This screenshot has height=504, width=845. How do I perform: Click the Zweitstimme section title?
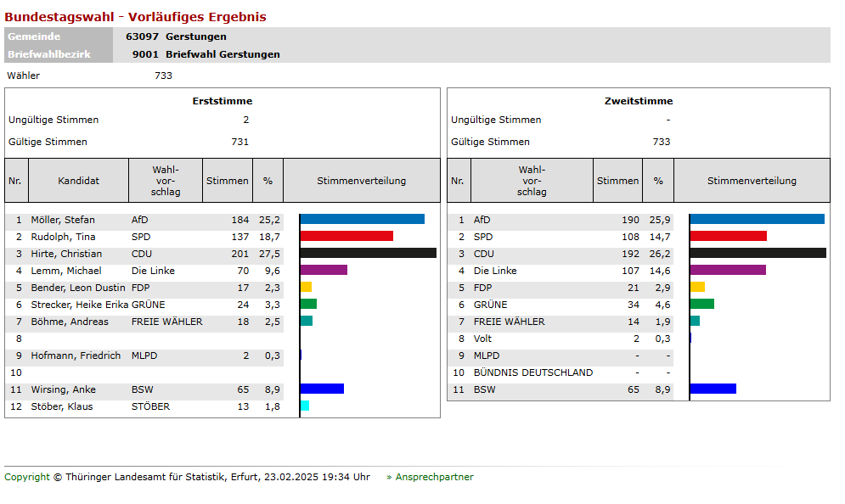click(x=639, y=101)
